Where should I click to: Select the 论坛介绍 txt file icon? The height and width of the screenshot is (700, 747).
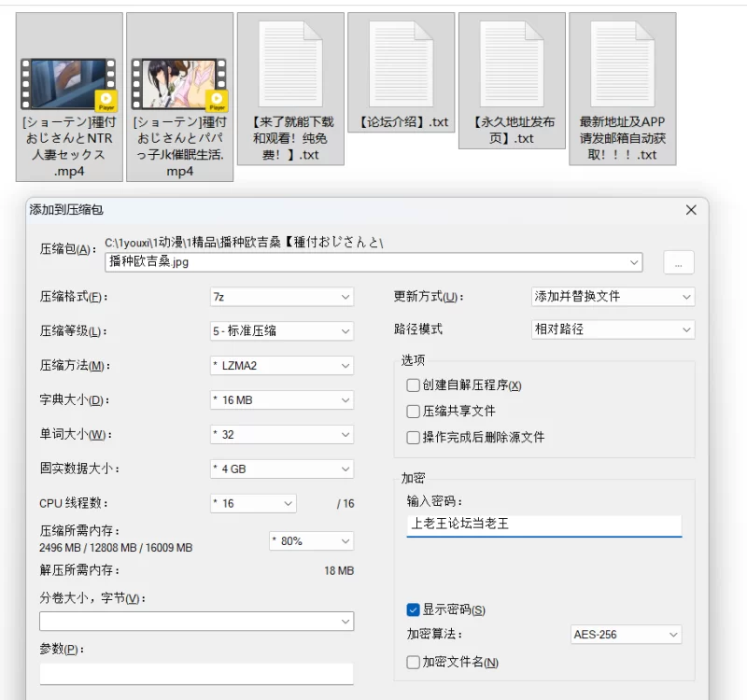[402, 63]
